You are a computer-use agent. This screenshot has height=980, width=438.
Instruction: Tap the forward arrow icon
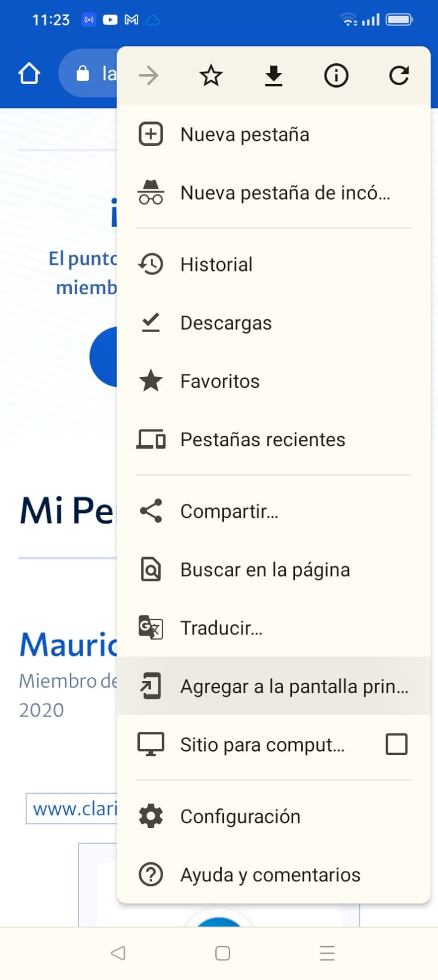point(148,75)
